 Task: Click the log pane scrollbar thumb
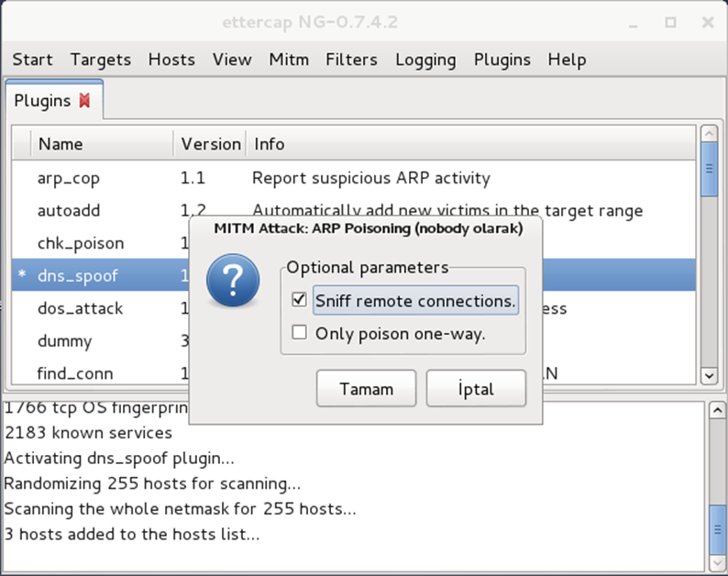717,529
